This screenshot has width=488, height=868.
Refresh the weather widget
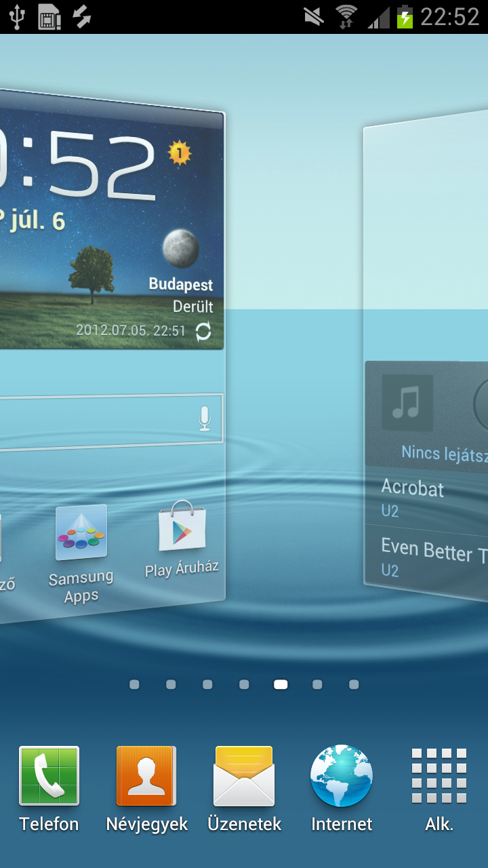tap(203, 332)
